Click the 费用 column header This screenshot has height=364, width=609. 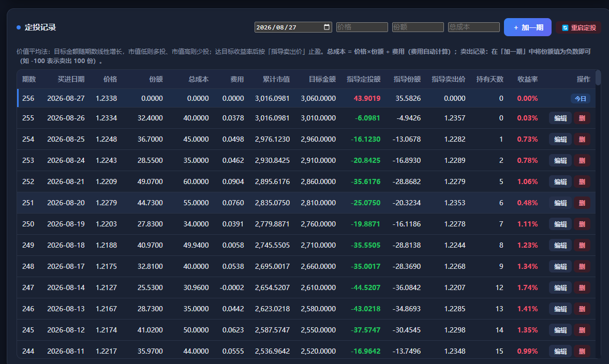click(237, 79)
